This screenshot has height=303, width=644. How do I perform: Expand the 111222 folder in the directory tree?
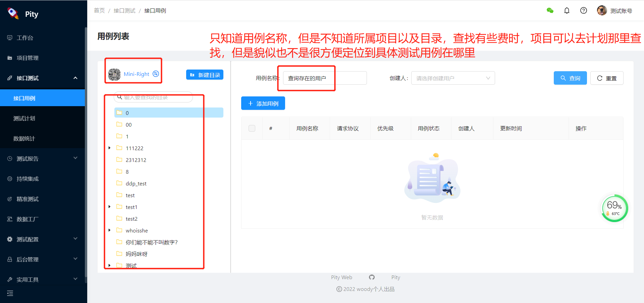click(x=109, y=148)
